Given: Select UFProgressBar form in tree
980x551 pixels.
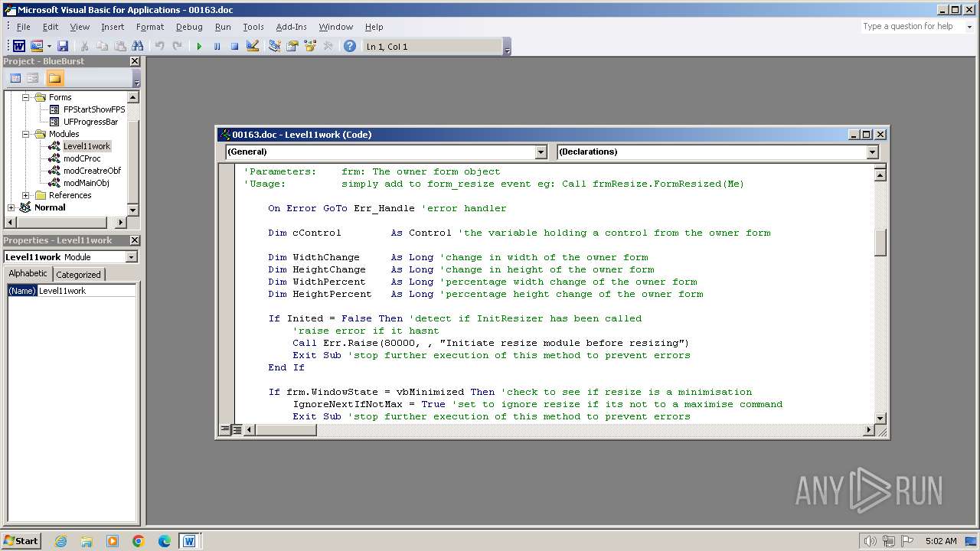Looking at the screenshot, I should [x=90, y=122].
